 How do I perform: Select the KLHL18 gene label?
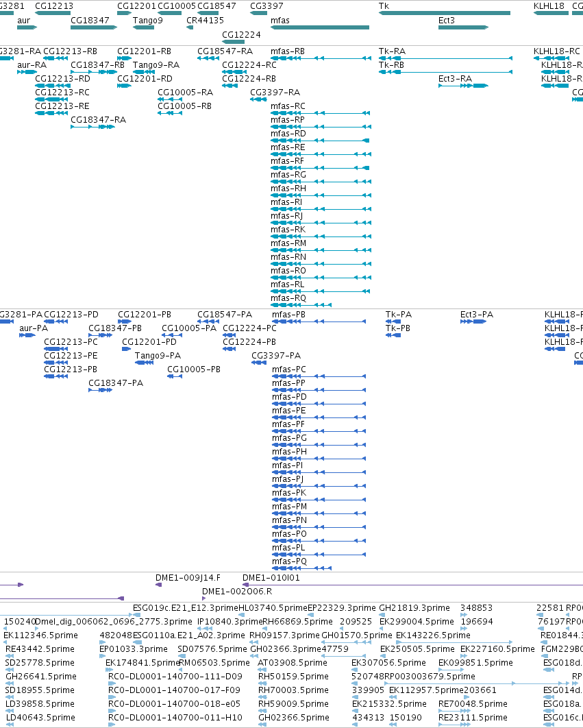click(x=549, y=6)
